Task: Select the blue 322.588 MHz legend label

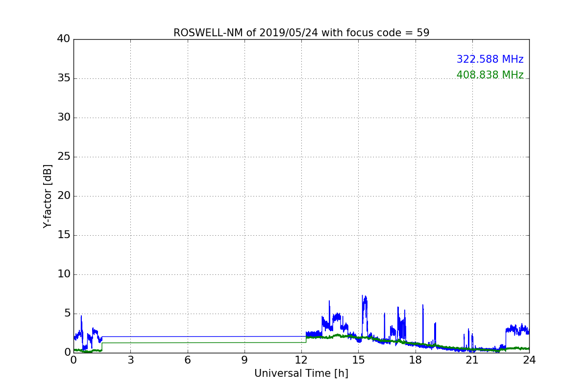Action: click(490, 59)
